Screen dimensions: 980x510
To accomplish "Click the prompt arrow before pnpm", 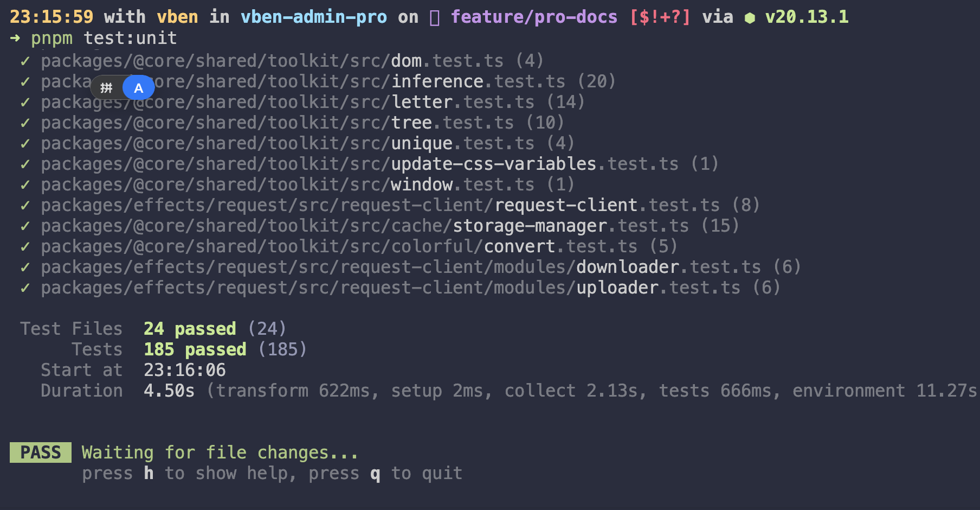I will pyautogui.click(x=15, y=39).
